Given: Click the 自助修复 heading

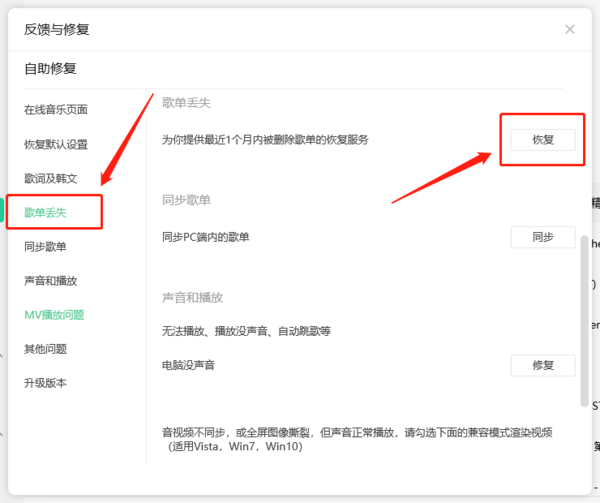Looking at the screenshot, I should [51, 68].
